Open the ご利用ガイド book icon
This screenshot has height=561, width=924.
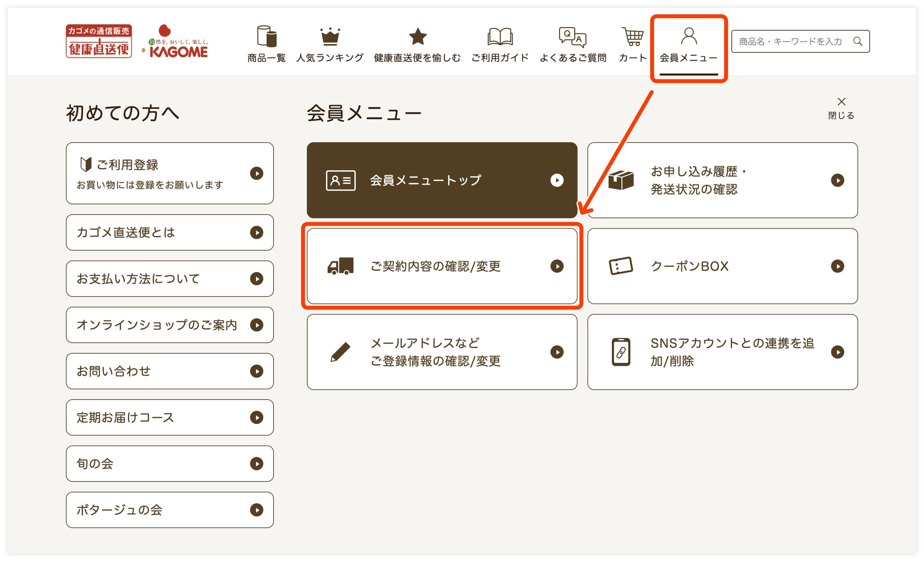(500, 37)
